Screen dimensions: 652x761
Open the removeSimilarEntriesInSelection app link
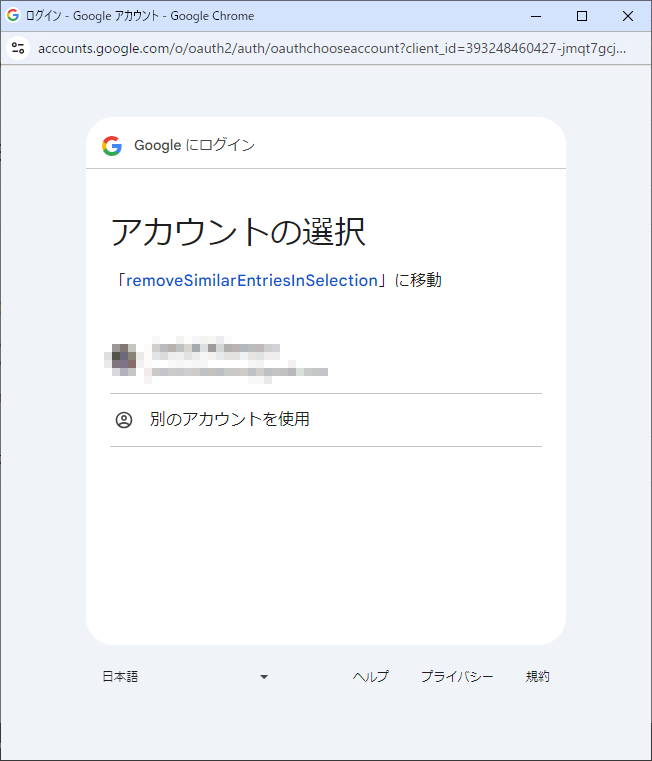(251, 281)
